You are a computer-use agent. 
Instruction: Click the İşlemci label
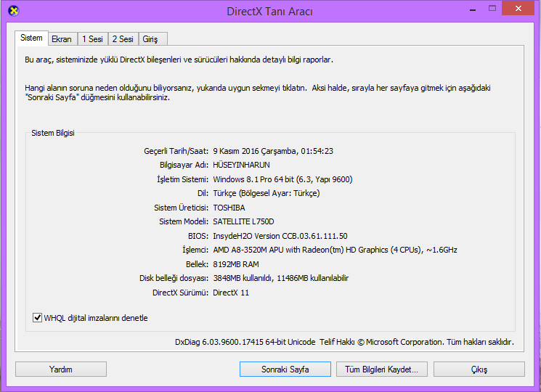[x=195, y=250]
